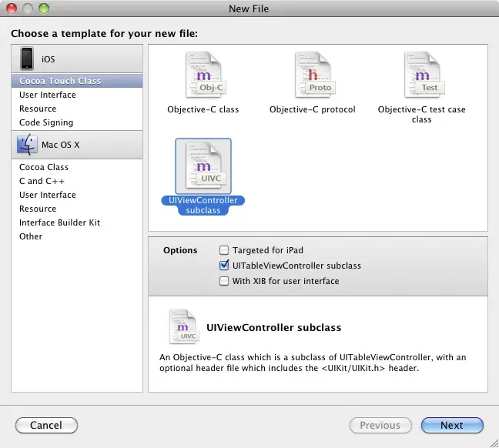Click the UIVC icon in description pane
The width and height of the screenshot is (499, 448).
[183, 327]
